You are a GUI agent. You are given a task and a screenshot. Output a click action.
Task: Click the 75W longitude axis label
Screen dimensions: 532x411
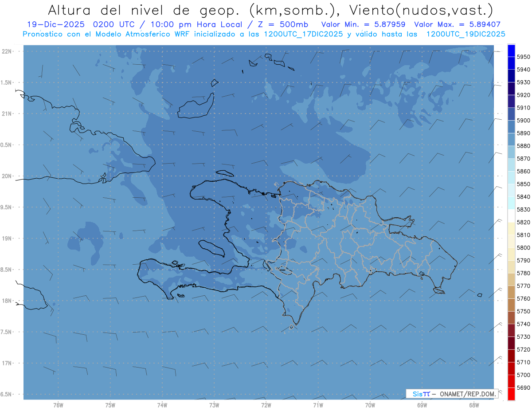click(110, 405)
